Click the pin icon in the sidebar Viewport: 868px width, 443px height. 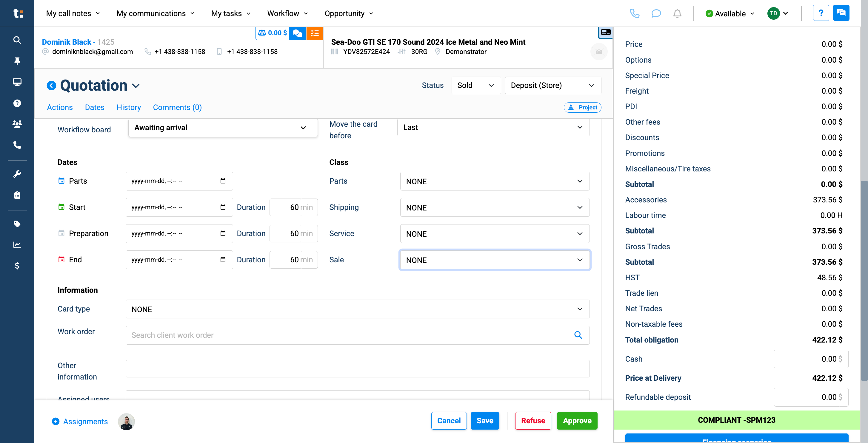pos(17,61)
